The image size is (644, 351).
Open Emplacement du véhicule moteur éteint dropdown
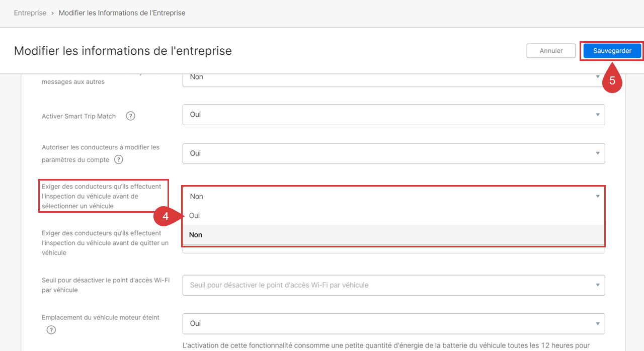click(393, 323)
